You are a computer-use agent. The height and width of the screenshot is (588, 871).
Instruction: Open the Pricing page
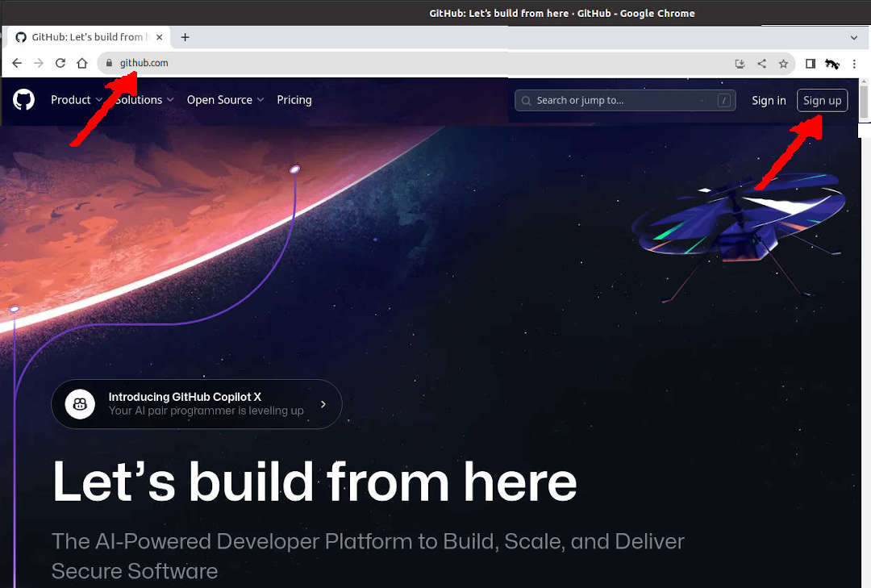click(294, 100)
